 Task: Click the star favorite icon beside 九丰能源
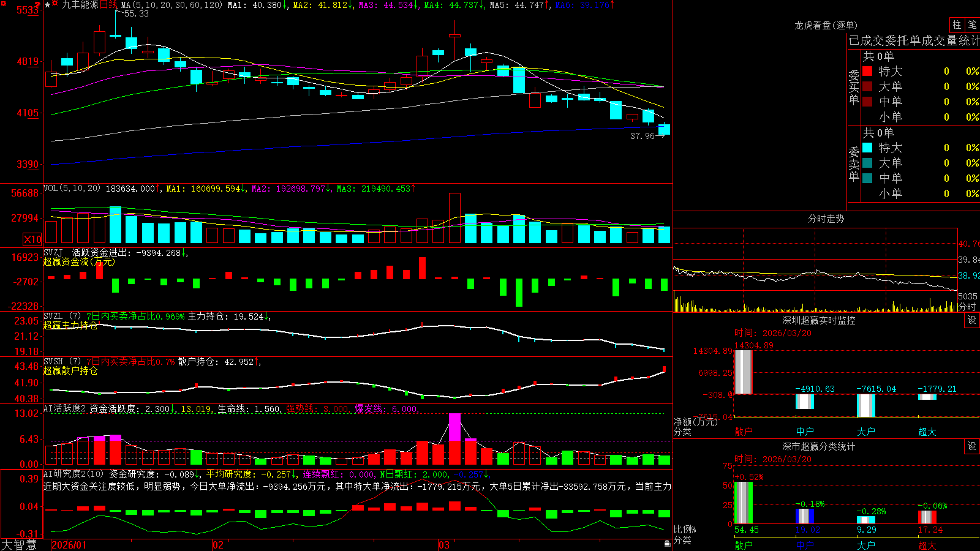point(47,4)
